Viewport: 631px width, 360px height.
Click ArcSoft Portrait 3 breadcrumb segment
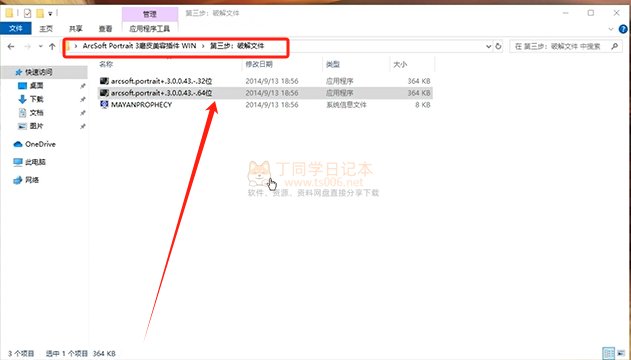[139, 46]
